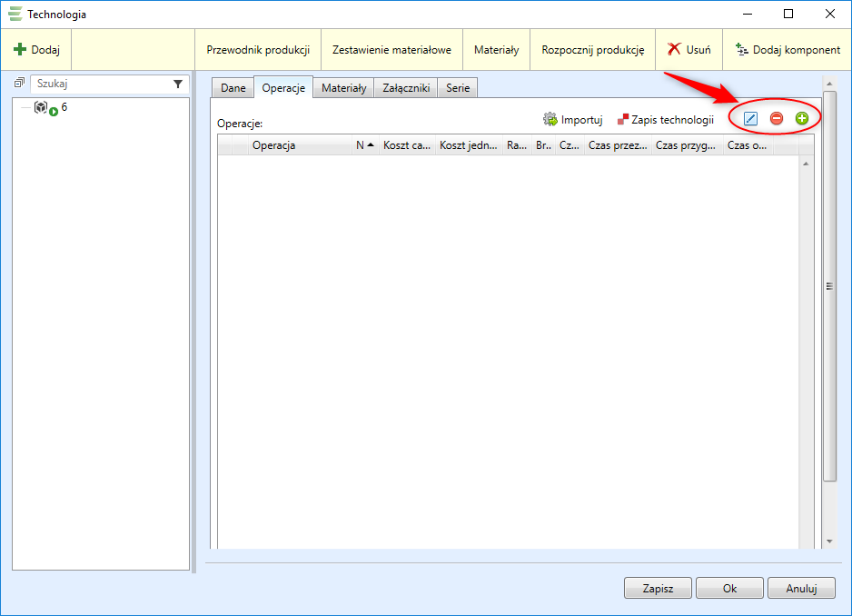Screen dimensions: 852x616
Task: Click Dodaj komponent in toolbar
Action: tap(788, 50)
